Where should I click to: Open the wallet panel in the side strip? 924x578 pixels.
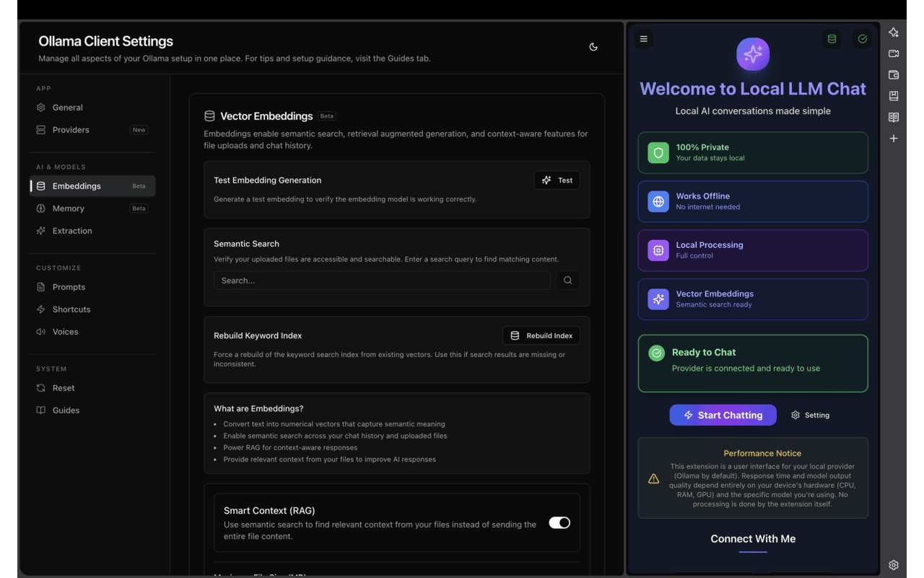(894, 74)
